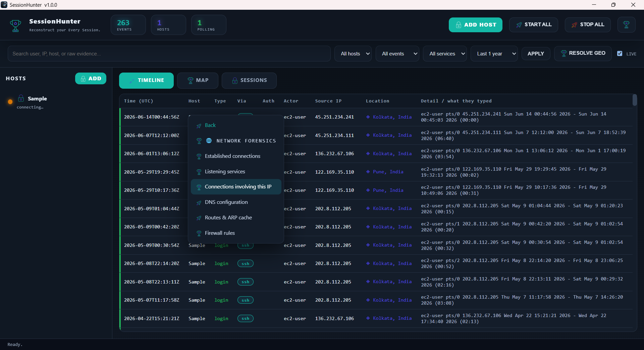Click the location pin in 2026-05-29T19:29:45Z row
The width and height of the screenshot is (644, 350).
point(368,172)
